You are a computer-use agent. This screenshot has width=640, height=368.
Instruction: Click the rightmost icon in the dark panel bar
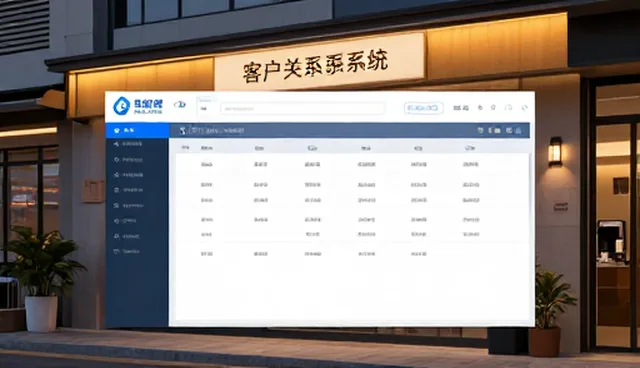coord(518,131)
